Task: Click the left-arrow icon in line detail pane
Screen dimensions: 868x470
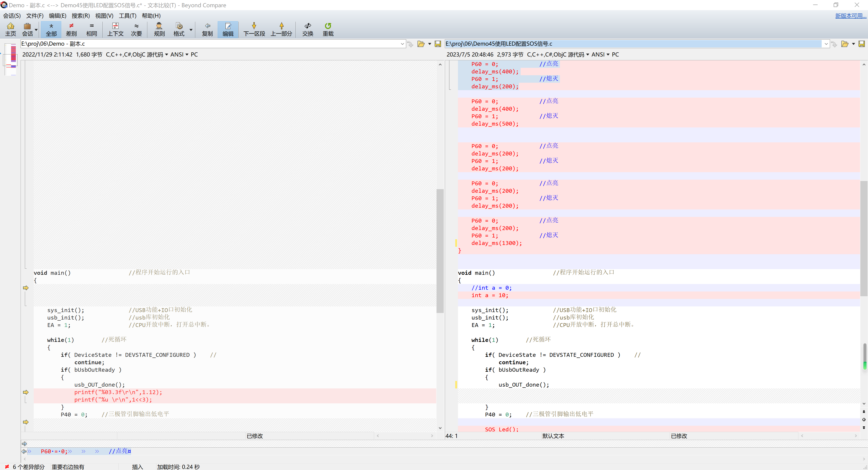Action: point(24,451)
